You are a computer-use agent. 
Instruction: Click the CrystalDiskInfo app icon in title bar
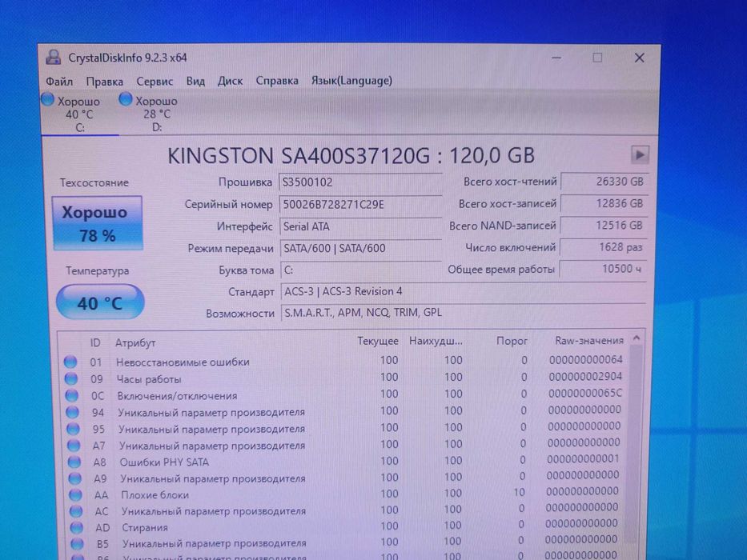(x=54, y=58)
